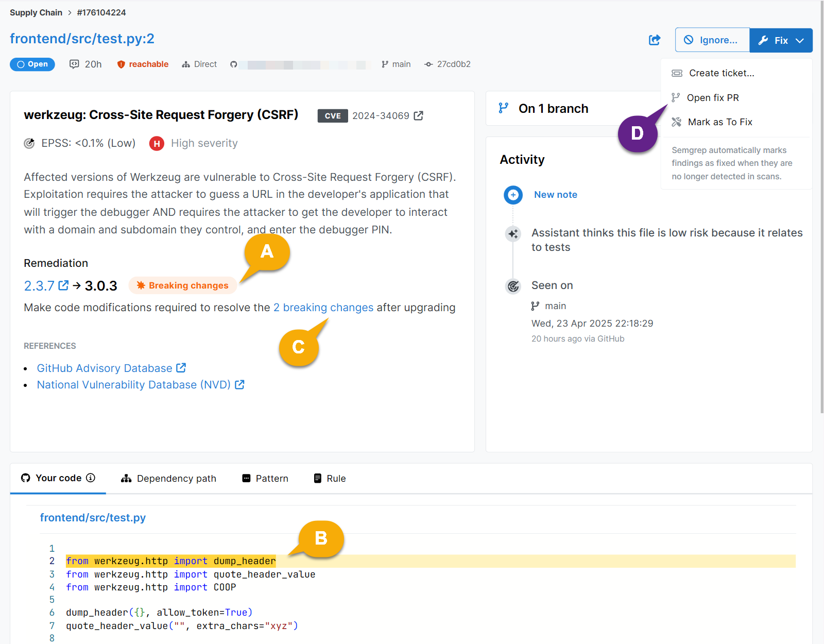The height and width of the screenshot is (644, 824).
Task: Select Mark as To Fix option
Action: pyautogui.click(x=719, y=122)
